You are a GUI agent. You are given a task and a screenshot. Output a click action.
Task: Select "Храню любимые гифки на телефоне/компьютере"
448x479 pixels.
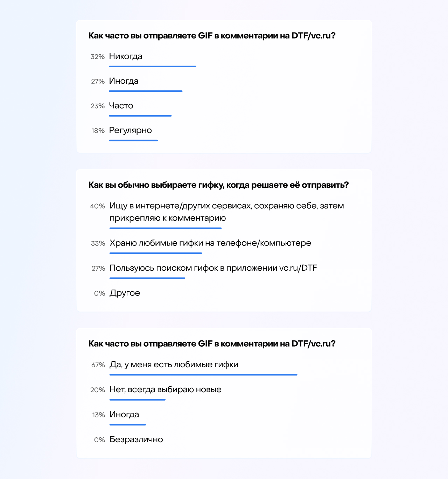tap(210, 243)
